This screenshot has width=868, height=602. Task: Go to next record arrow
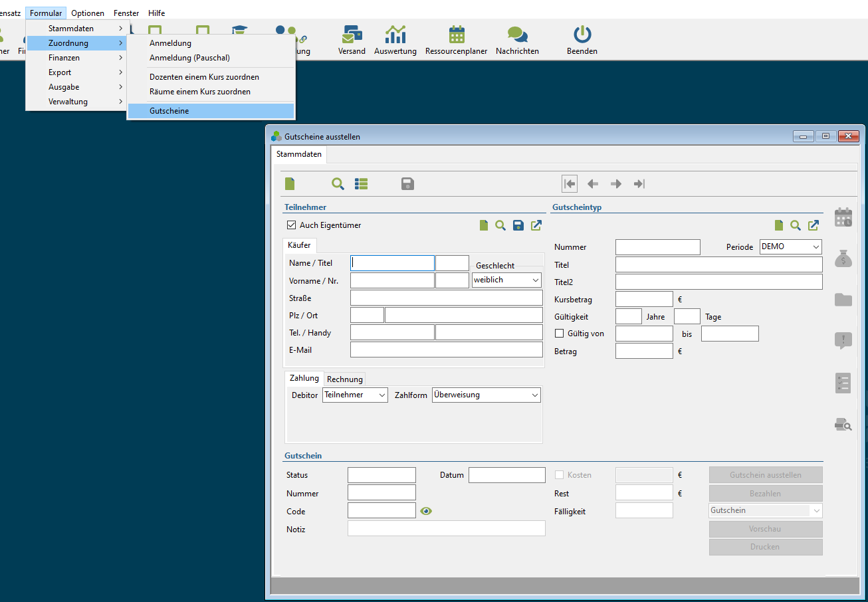(616, 184)
